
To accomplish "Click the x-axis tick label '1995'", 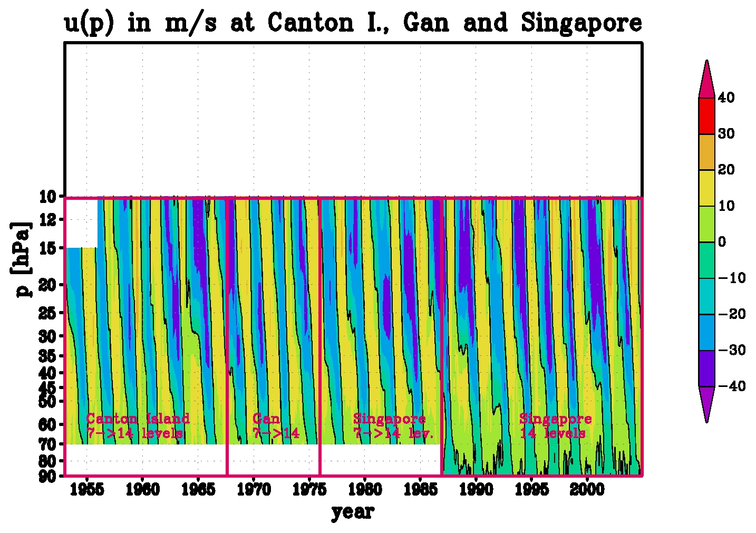I will 531,490.
